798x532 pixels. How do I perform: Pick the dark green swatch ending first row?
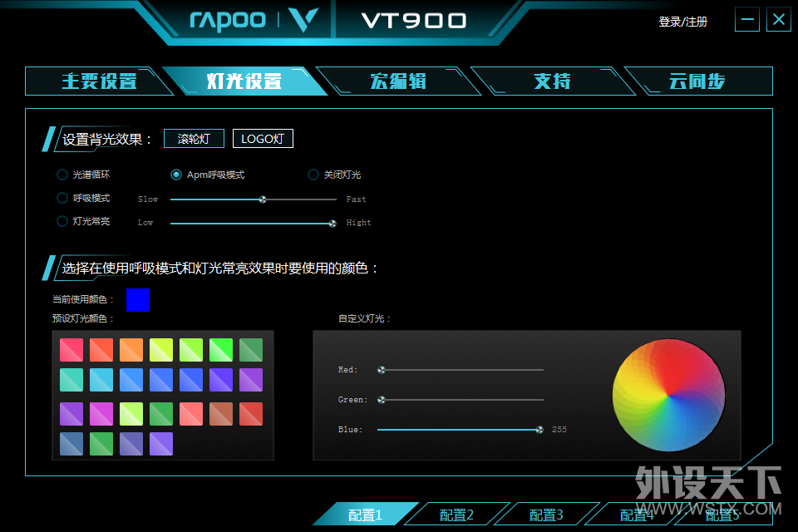(251, 350)
